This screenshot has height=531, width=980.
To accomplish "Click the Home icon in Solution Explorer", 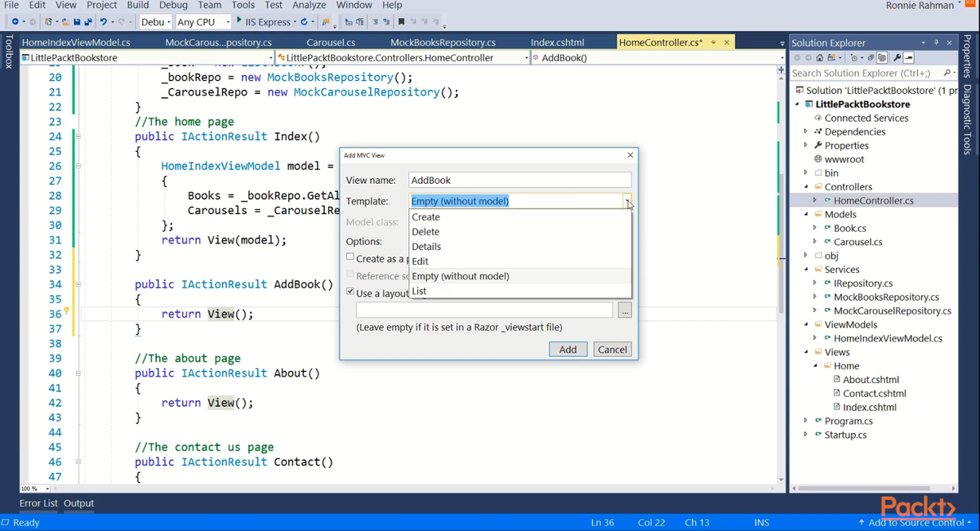I will tap(819, 57).
